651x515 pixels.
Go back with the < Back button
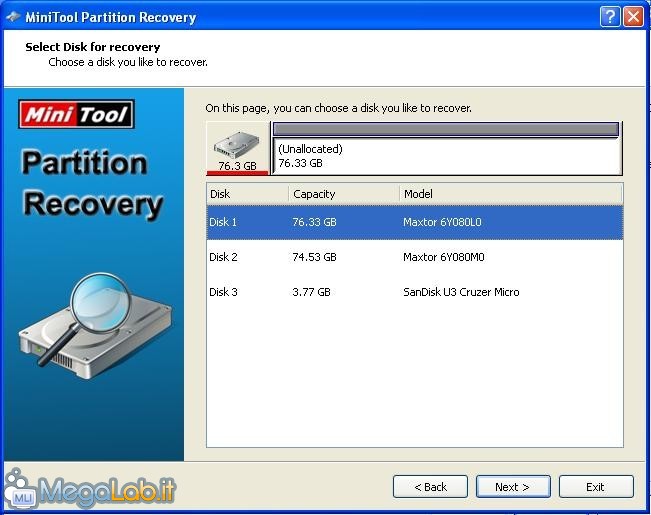pyautogui.click(x=430, y=487)
